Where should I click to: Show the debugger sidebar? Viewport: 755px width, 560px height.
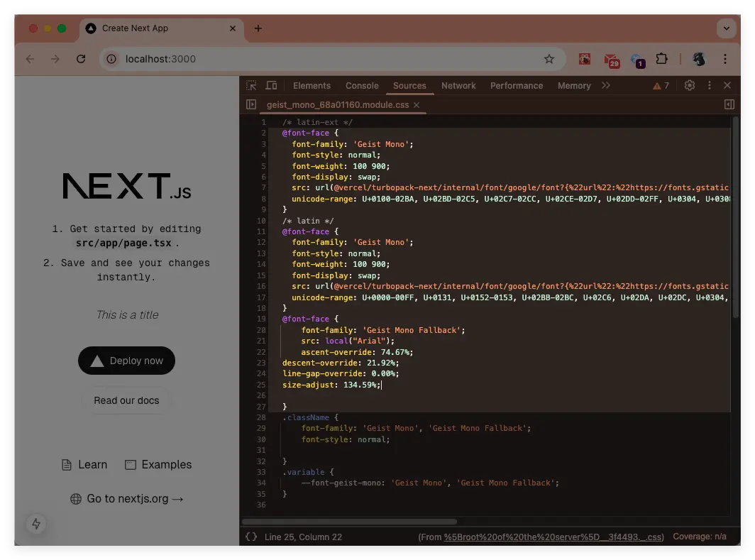pos(729,104)
